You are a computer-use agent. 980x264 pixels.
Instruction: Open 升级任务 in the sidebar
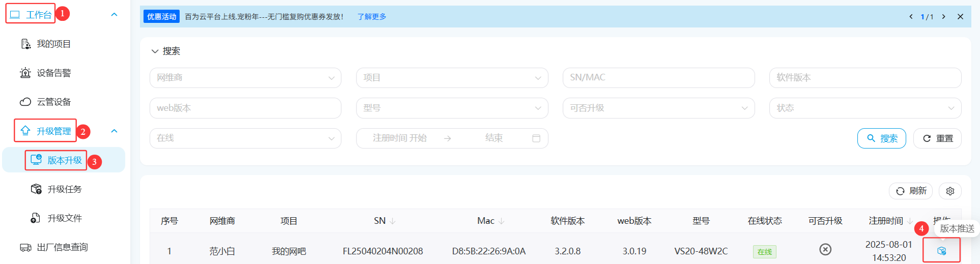pos(64,189)
